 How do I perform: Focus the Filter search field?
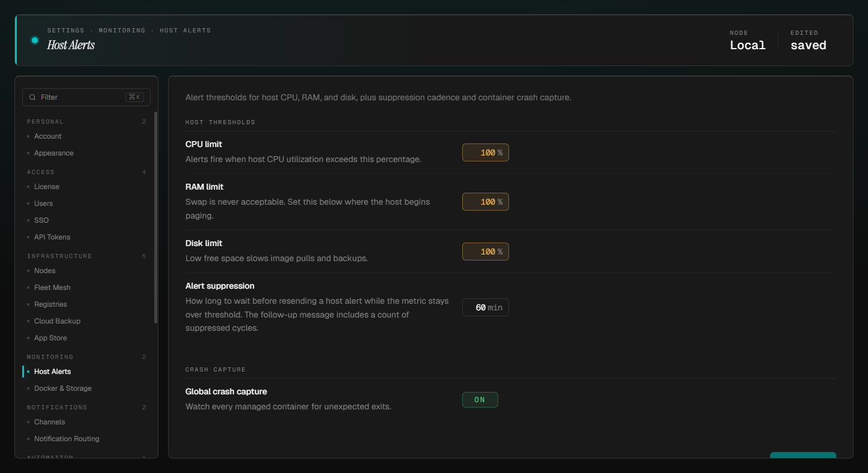pos(86,97)
